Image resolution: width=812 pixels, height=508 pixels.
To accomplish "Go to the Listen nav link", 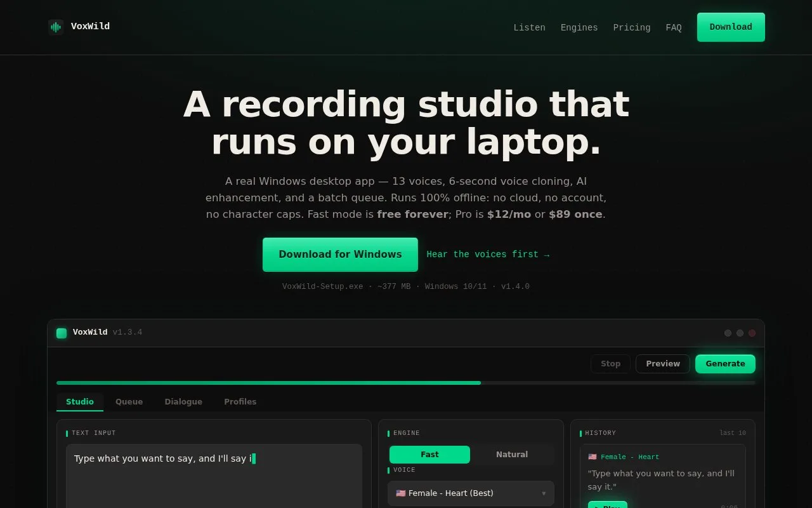I will (x=529, y=28).
